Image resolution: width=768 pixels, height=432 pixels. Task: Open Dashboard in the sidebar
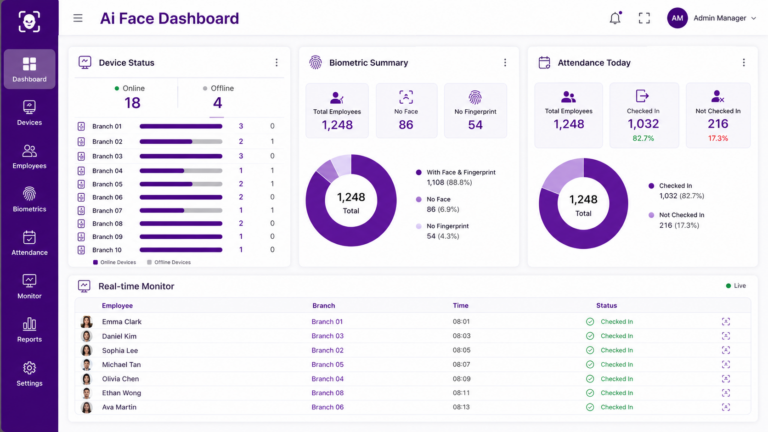(x=29, y=69)
